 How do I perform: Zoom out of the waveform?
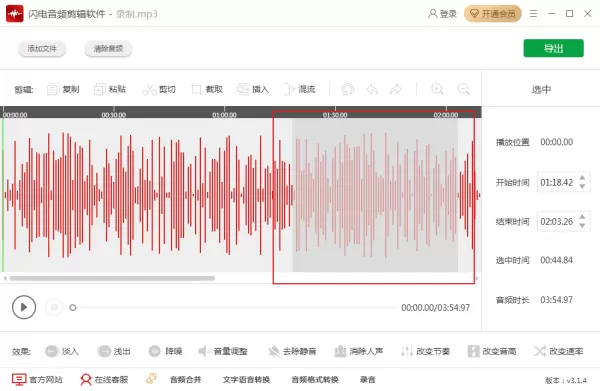click(x=464, y=89)
